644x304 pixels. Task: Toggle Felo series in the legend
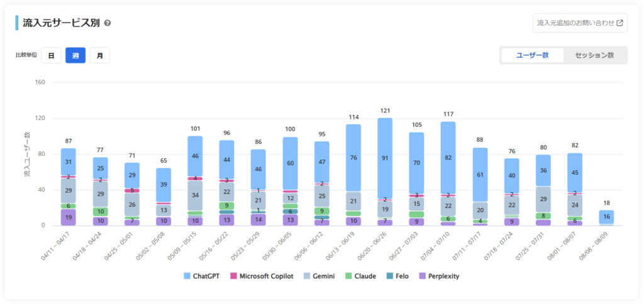click(x=397, y=276)
